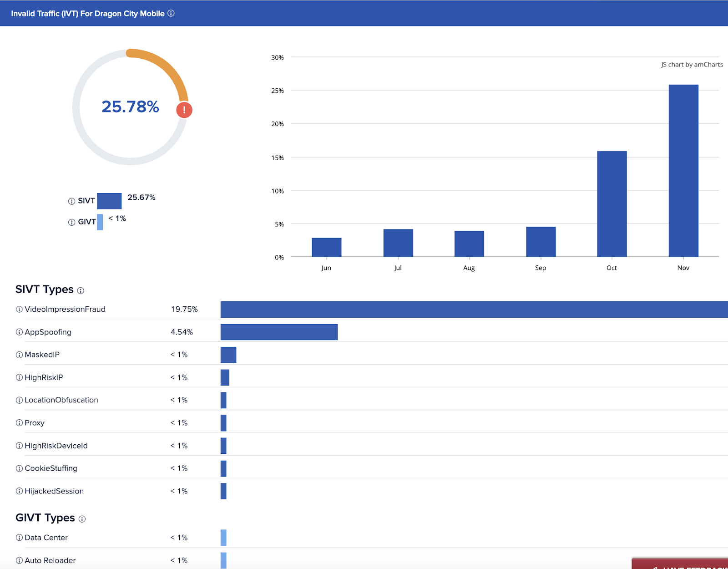728x569 pixels.
Task: Click the Jul bar in the monthly chart
Action: coord(398,243)
